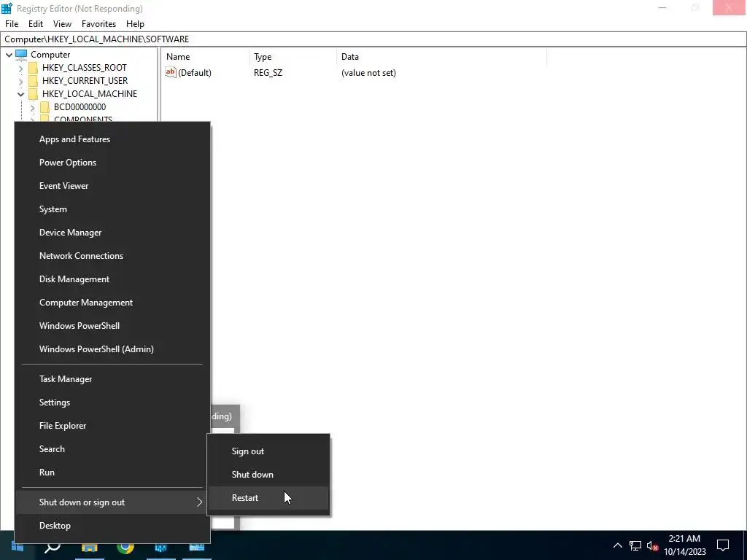Open Shut down or sign out submenu arrow
Viewport: 747px width, 560px height.
[200, 502]
